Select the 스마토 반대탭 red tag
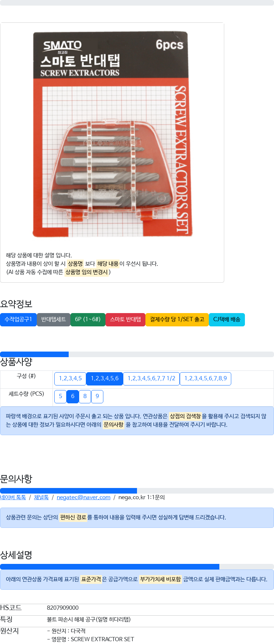274x644 pixels. point(125,319)
